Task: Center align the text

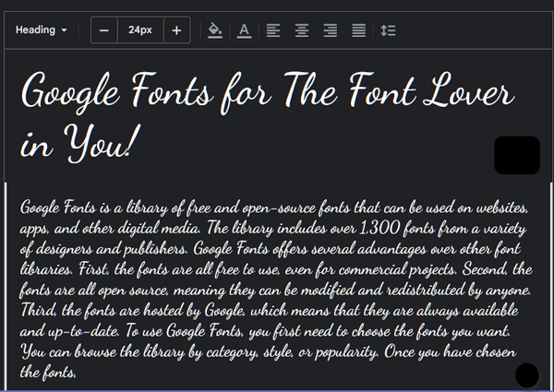Action: click(x=302, y=30)
